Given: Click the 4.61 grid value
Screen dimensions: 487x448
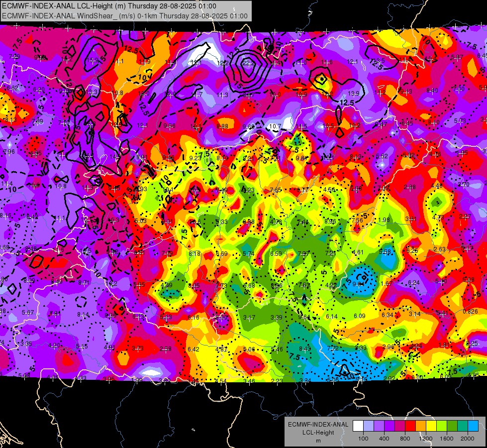Looking at the screenshot, I should click(358, 252).
